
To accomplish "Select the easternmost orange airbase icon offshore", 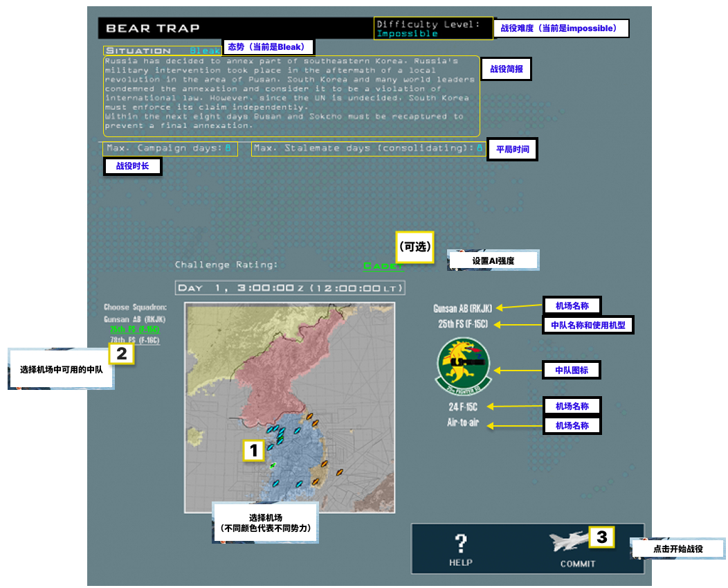I will (x=340, y=472).
